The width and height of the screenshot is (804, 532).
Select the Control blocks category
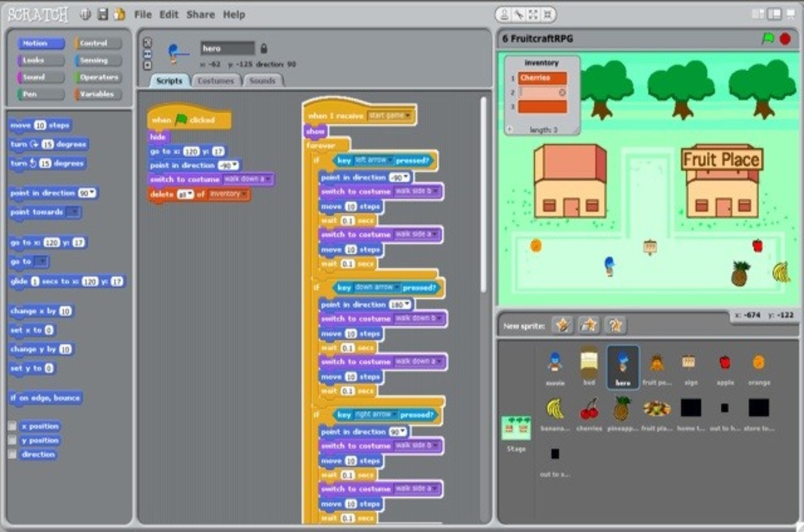pos(98,44)
